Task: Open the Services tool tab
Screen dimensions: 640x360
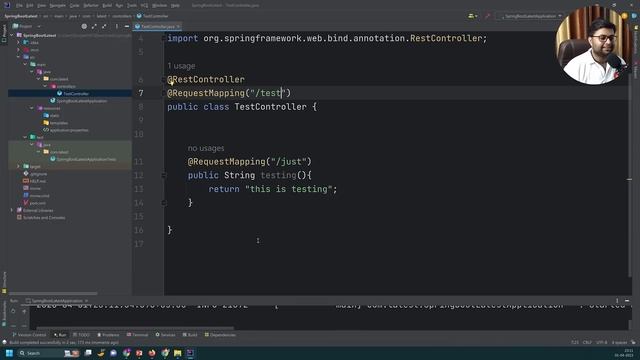Action: (x=165, y=335)
